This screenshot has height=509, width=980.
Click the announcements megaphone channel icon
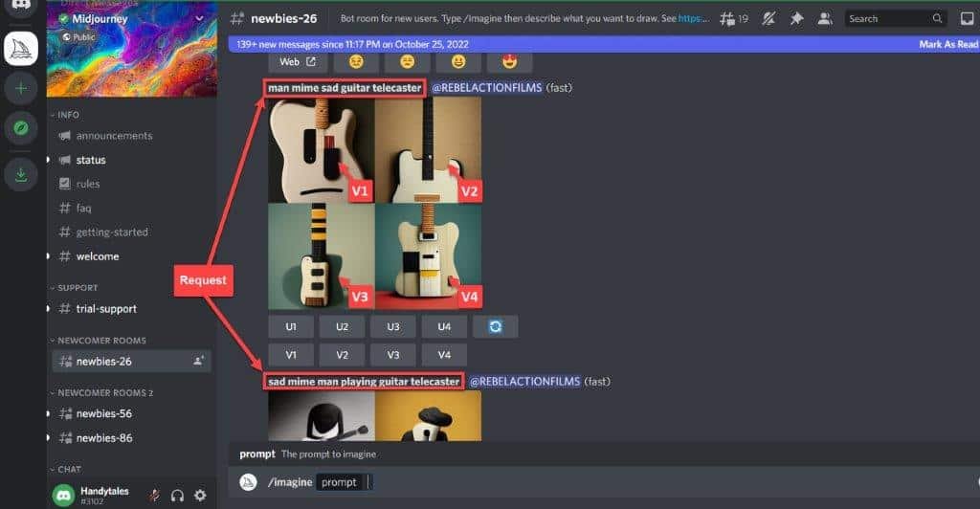click(x=64, y=136)
